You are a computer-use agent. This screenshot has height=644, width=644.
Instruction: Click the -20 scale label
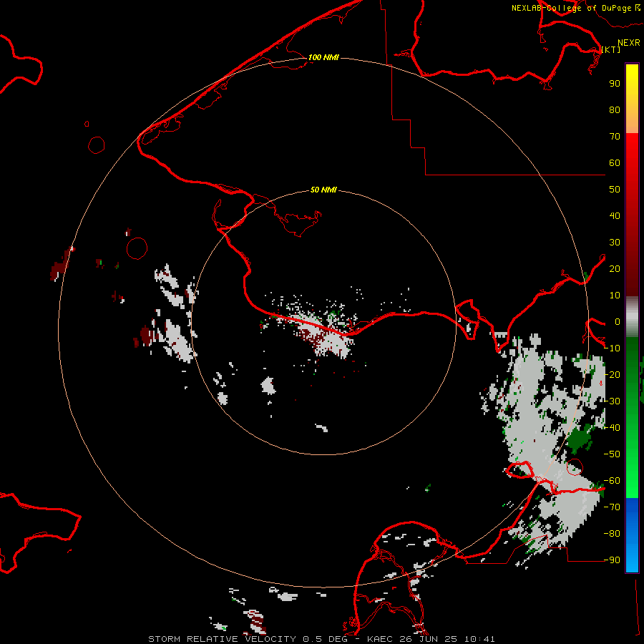click(613, 375)
